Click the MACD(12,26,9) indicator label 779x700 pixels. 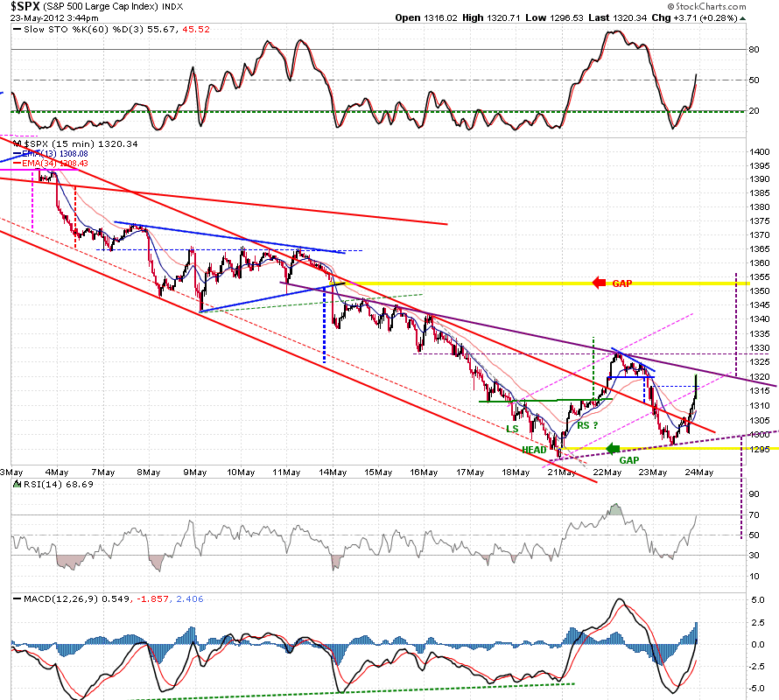tap(61, 599)
